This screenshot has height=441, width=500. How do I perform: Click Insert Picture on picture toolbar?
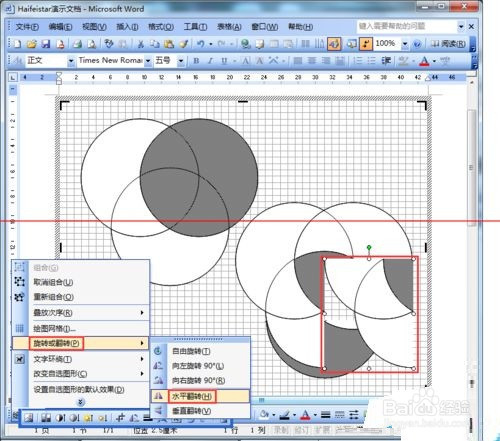pos(29,417)
